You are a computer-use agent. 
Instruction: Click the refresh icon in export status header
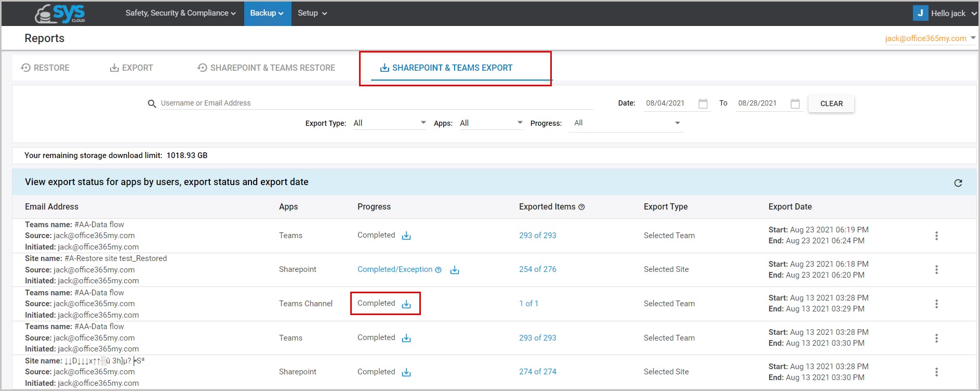(x=958, y=183)
